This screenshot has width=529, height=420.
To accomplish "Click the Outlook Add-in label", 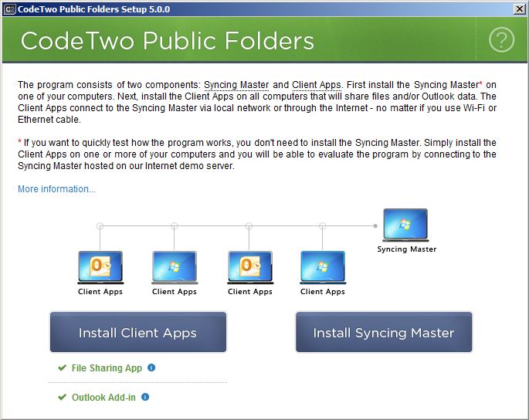I will tap(103, 398).
